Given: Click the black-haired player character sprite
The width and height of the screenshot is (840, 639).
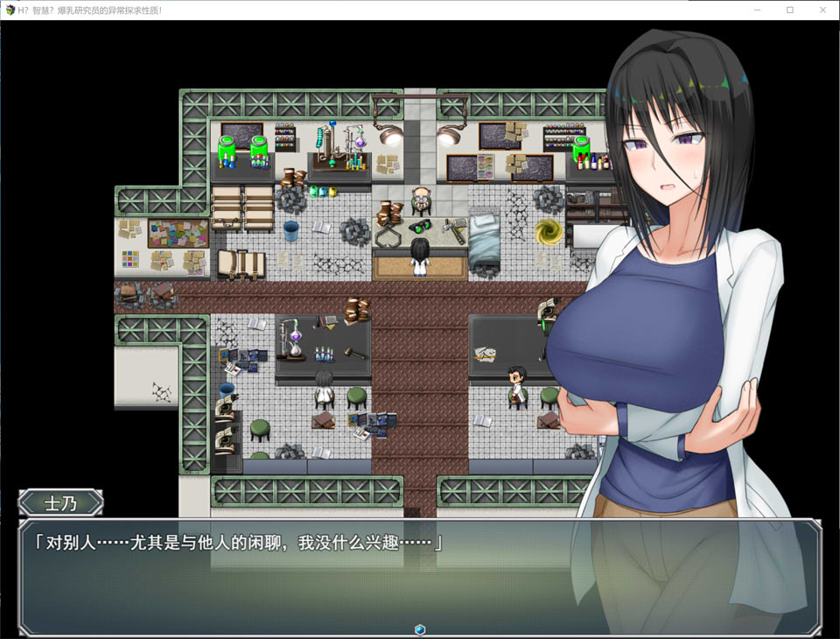Looking at the screenshot, I should tap(423, 256).
